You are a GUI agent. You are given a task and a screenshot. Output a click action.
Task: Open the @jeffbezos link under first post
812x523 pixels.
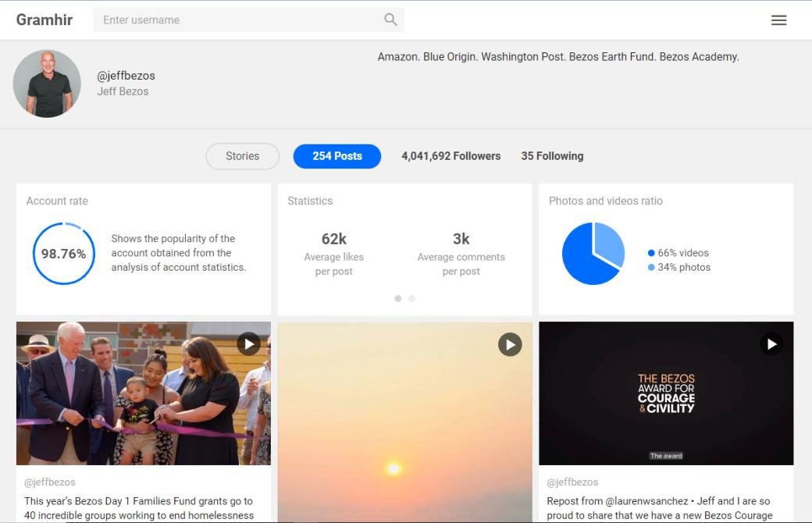[x=50, y=482]
